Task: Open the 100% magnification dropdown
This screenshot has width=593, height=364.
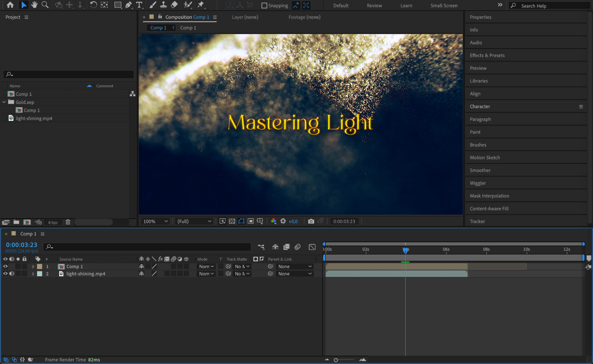Action: [155, 221]
